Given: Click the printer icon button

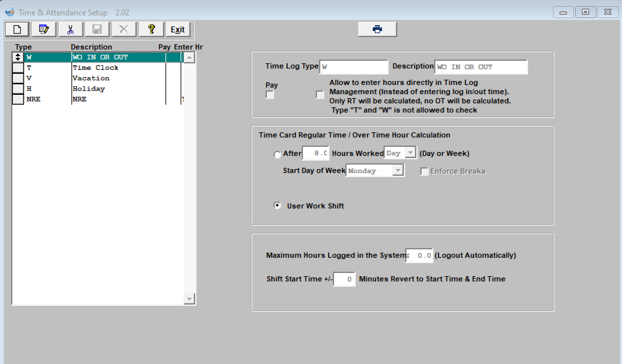Looking at the screenshot, I should (377, 29).
